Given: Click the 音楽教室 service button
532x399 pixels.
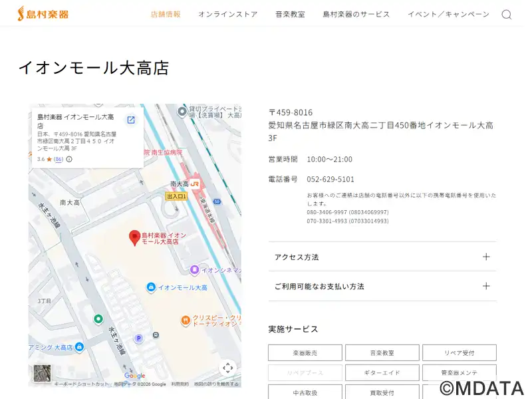Looking at the screenshot, I should click(382, 353).
